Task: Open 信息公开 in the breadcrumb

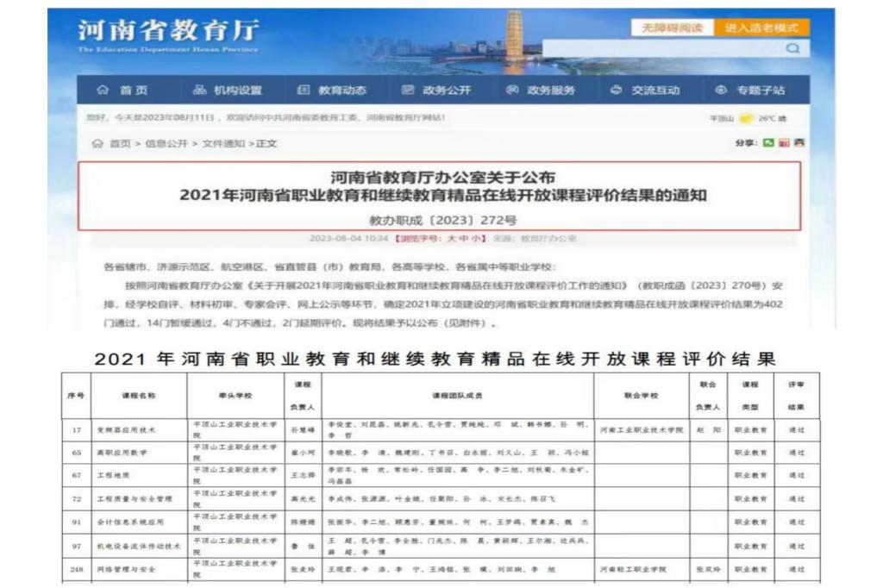Action: [x=166, y=143]
